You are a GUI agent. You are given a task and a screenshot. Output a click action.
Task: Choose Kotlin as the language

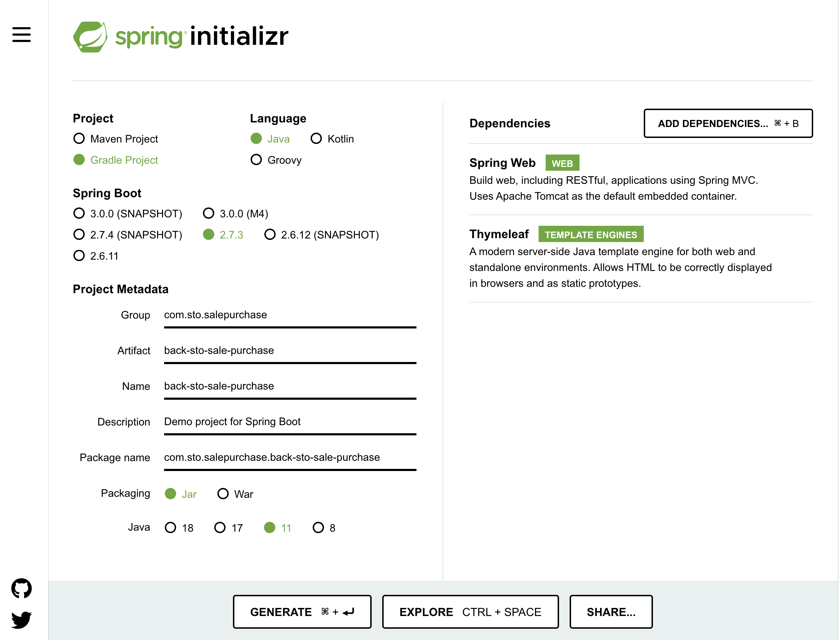click(x=316, y=139)
